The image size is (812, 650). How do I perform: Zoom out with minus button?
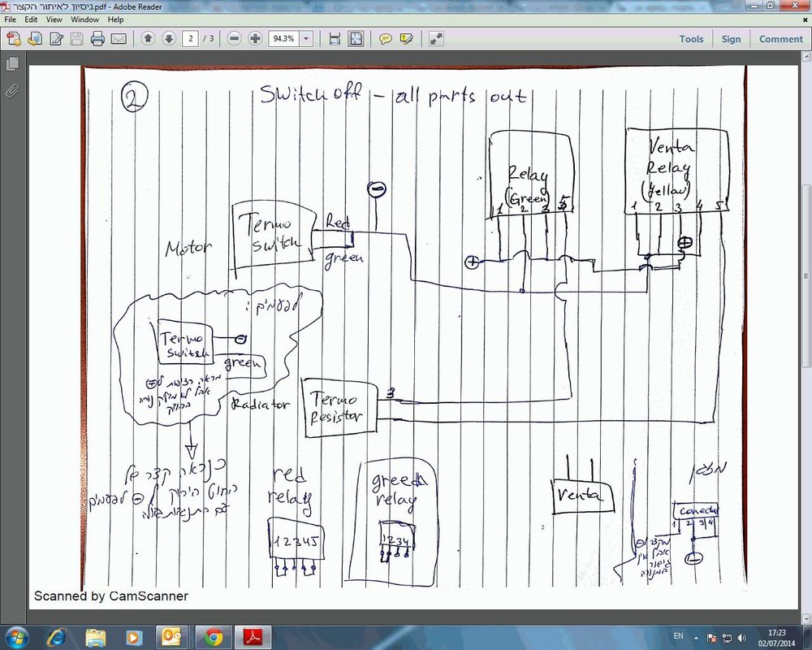point(234,38)
